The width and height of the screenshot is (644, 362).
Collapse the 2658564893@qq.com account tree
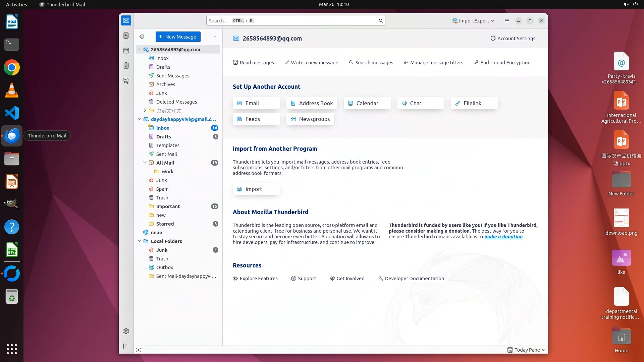point(140,50)
